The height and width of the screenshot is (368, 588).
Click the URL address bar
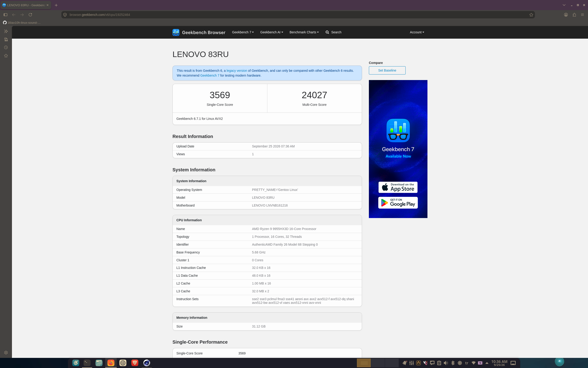click(298, 14)
